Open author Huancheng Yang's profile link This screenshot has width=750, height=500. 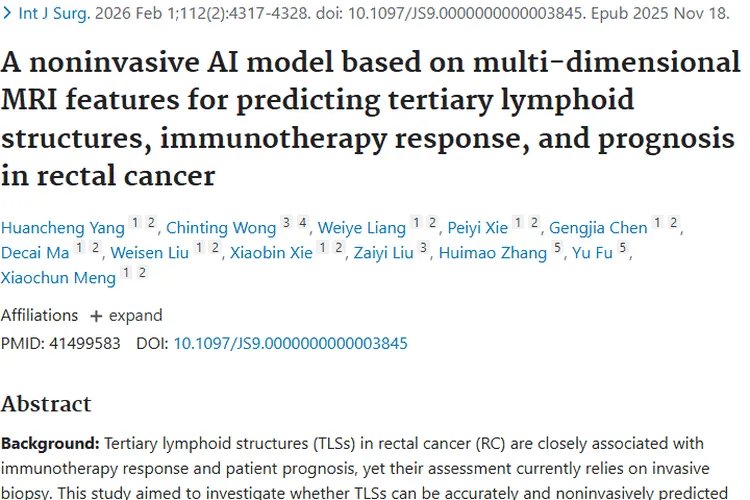tap(63, 227)
